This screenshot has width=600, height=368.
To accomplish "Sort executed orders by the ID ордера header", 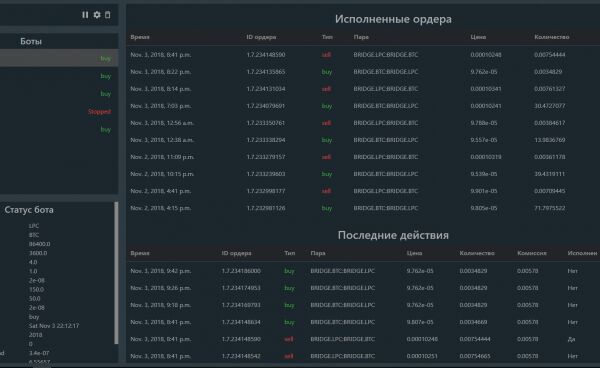I will pos(261,37).
